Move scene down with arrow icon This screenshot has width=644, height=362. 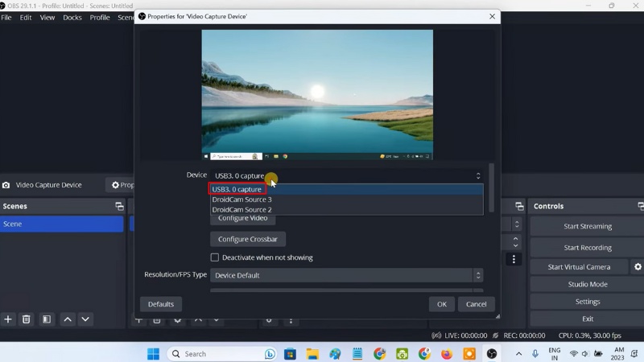85,319
